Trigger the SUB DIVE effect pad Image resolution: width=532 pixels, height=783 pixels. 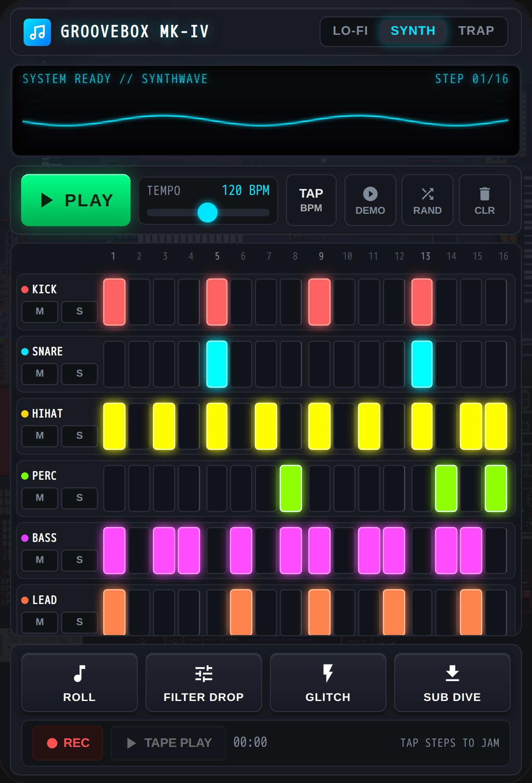452,682
